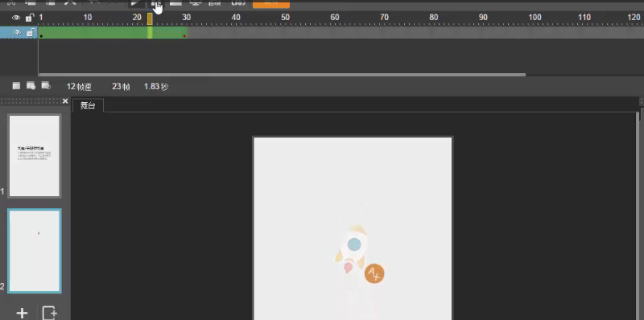This screenshot has width=644, height=320.
Task: Click the orange button in top toolbar
Action: 271,3
